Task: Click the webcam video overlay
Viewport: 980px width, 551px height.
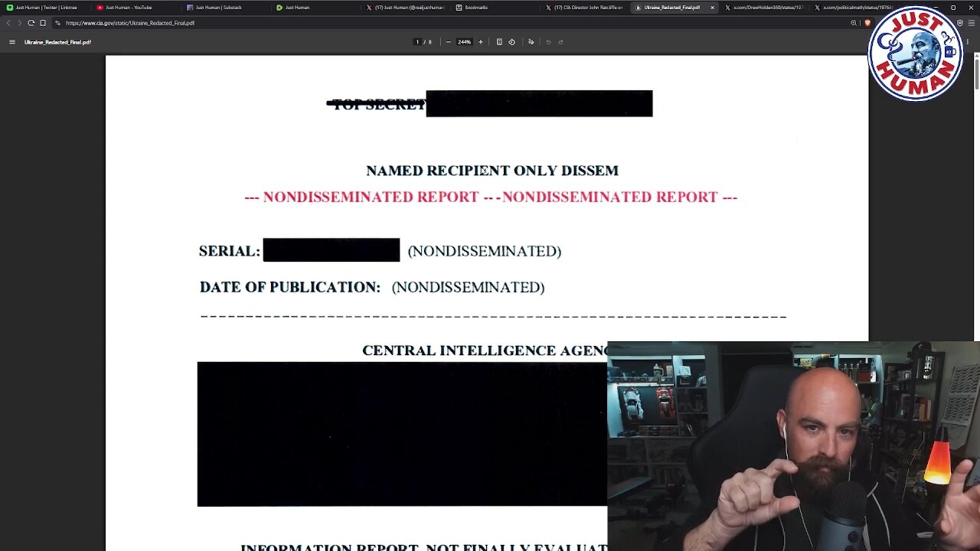Action: (793, 446)
